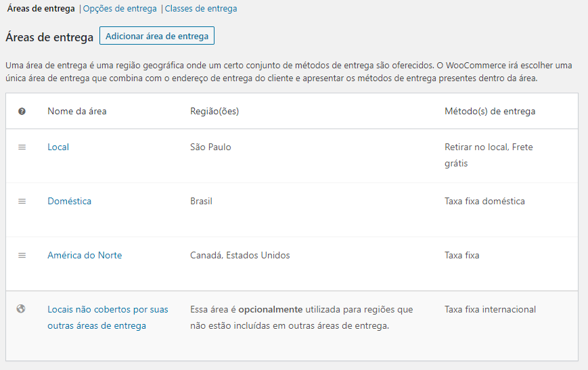Image resolution: width=588 pixels, height=370 pixels.
Task: Go to Classes de entrega tab
Action: (x=201, y=9)
